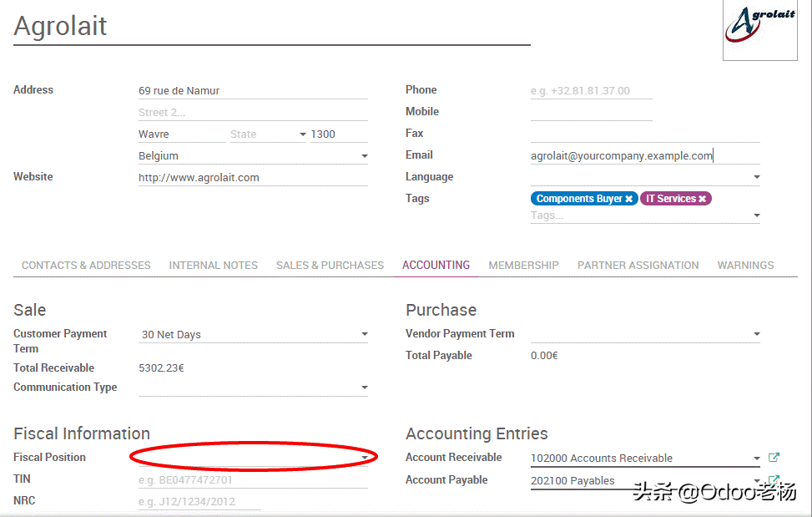Open the Language dropdown
812x517 pixels.
(x=757, y=177)
